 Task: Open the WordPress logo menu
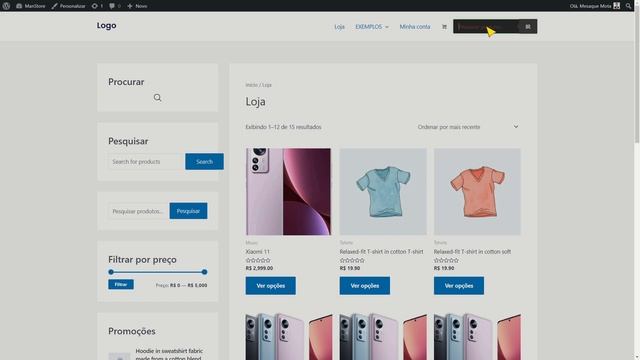6,6
